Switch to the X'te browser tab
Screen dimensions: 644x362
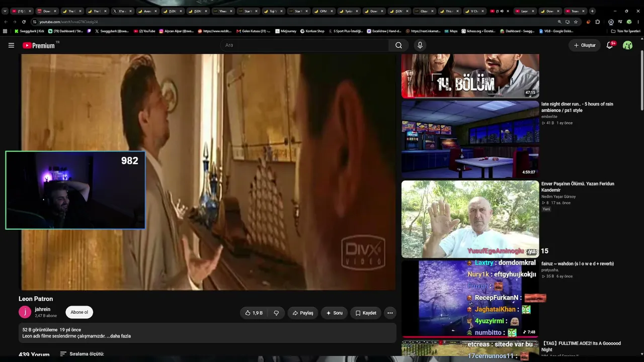pyautogui.click(x=123, y=11)
